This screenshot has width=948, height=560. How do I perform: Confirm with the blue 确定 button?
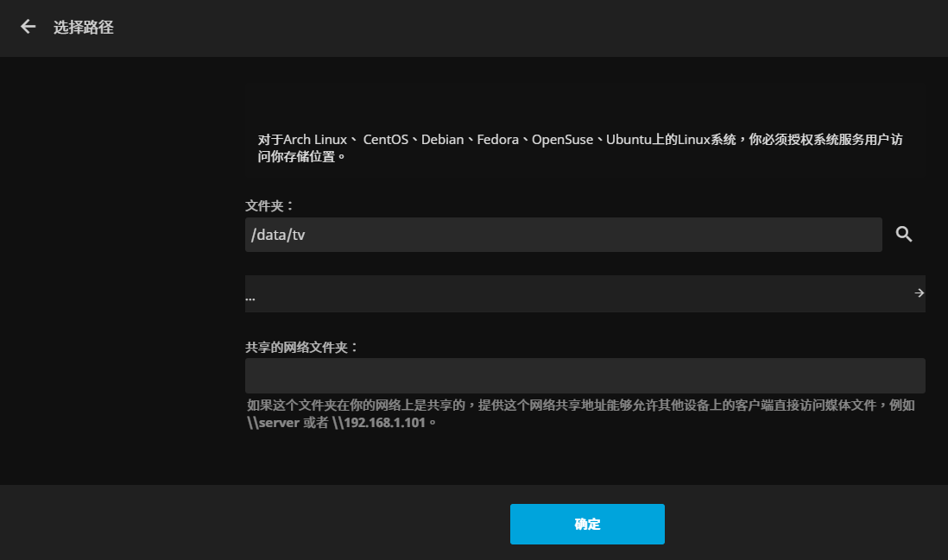pos(587,524)
